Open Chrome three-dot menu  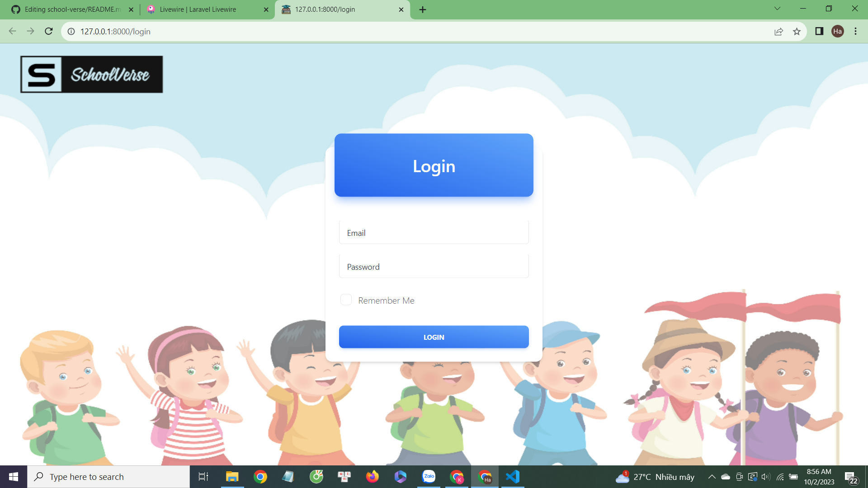855,31
